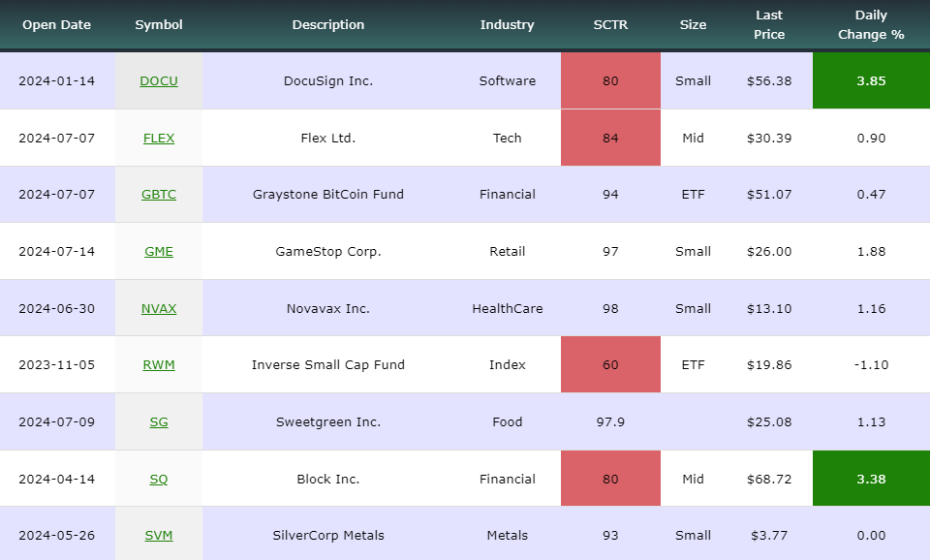Click the $51.07 last price
Viewport: 930px width, 560px height.
click(769, 194)
